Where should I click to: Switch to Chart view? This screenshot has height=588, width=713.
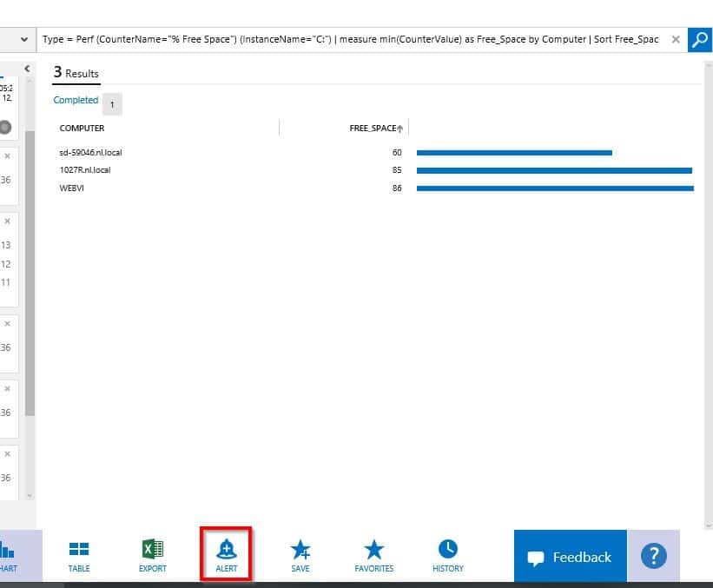pos(9,556)
